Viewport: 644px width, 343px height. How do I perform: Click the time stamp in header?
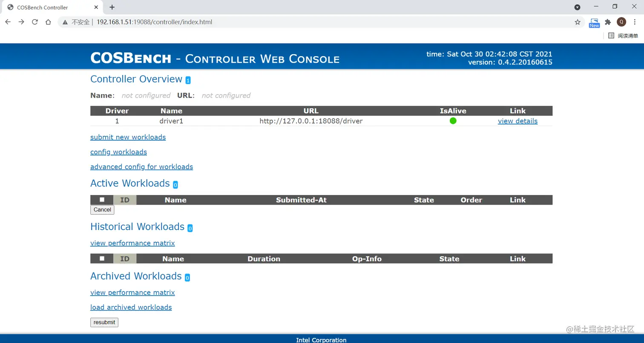(x=489, y=54)
